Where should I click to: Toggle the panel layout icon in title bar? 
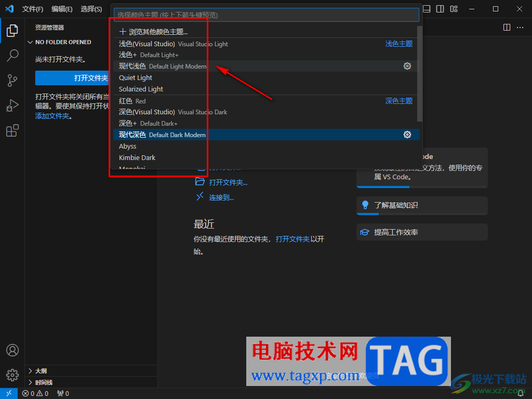427,9
